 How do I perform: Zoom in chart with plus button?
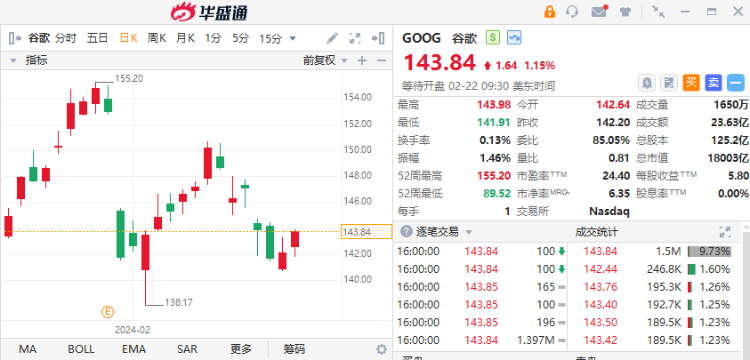coord(362,60)
